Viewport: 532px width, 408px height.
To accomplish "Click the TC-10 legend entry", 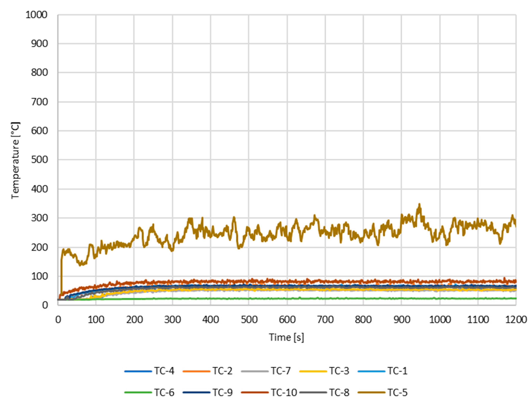I will [284, 392].
